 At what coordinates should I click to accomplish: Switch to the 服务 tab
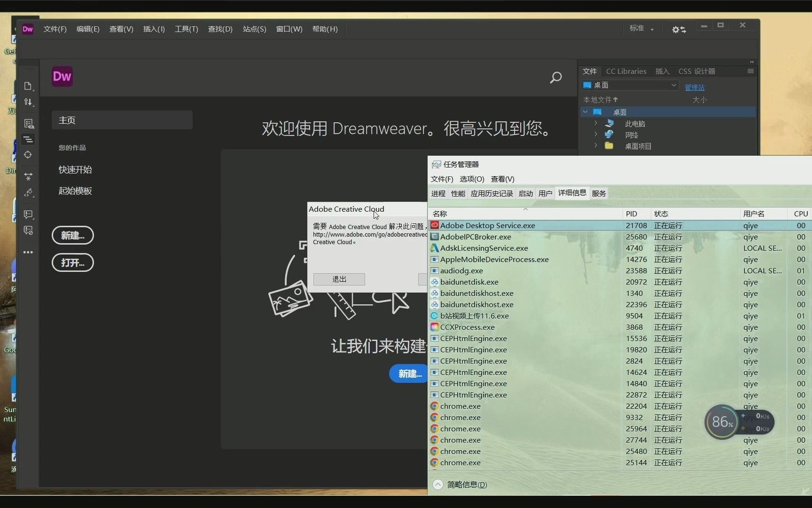[x=599, y=193]
